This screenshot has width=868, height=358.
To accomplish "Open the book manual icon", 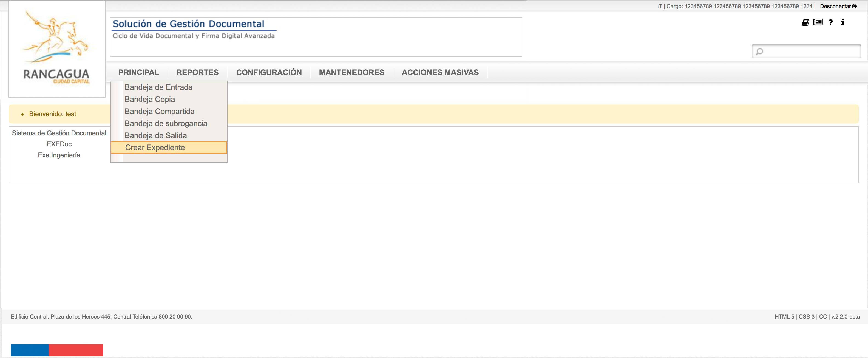I will (x=805, y=22).
